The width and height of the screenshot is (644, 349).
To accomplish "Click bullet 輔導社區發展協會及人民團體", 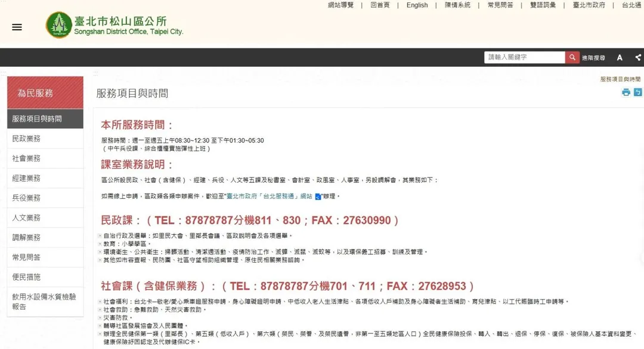I will point(145,326).
